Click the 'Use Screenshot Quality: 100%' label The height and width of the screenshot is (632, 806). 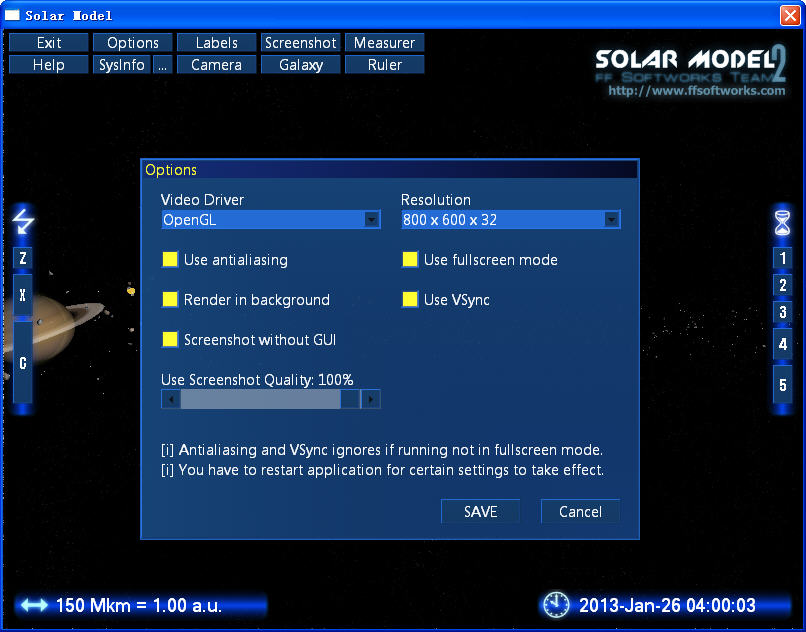pyautogui.click(x=257, y=380)
